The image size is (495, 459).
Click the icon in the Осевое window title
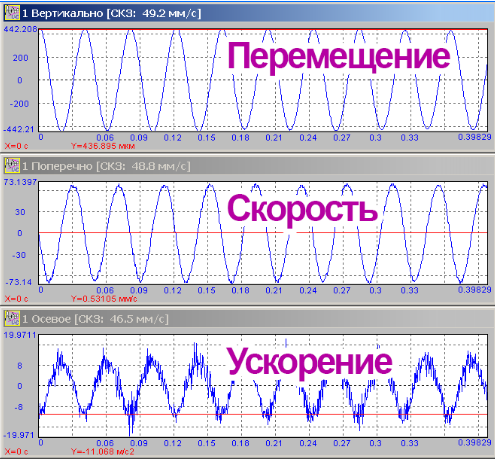[12, 319]
